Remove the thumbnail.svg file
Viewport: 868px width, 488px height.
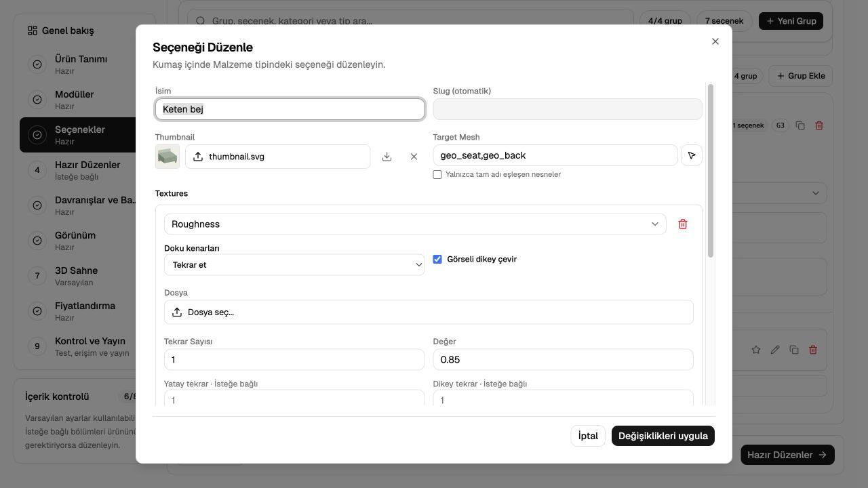tap(414, 157)
